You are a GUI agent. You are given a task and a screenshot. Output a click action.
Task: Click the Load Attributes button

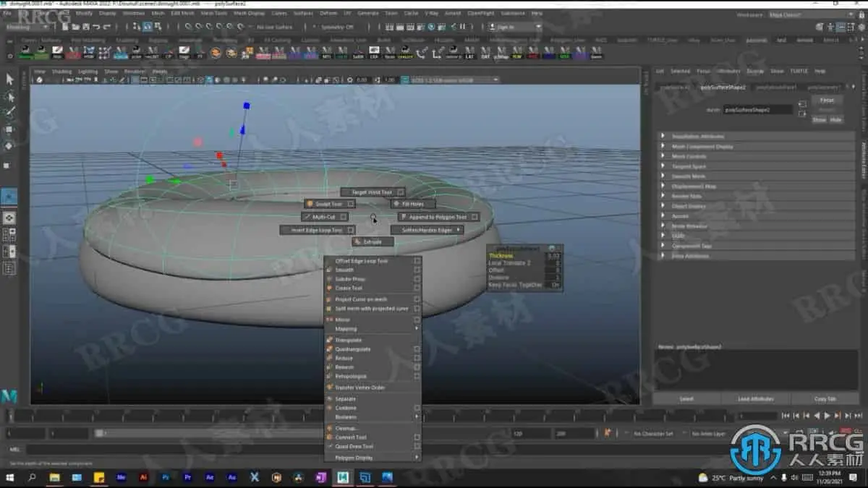(755, 399)
